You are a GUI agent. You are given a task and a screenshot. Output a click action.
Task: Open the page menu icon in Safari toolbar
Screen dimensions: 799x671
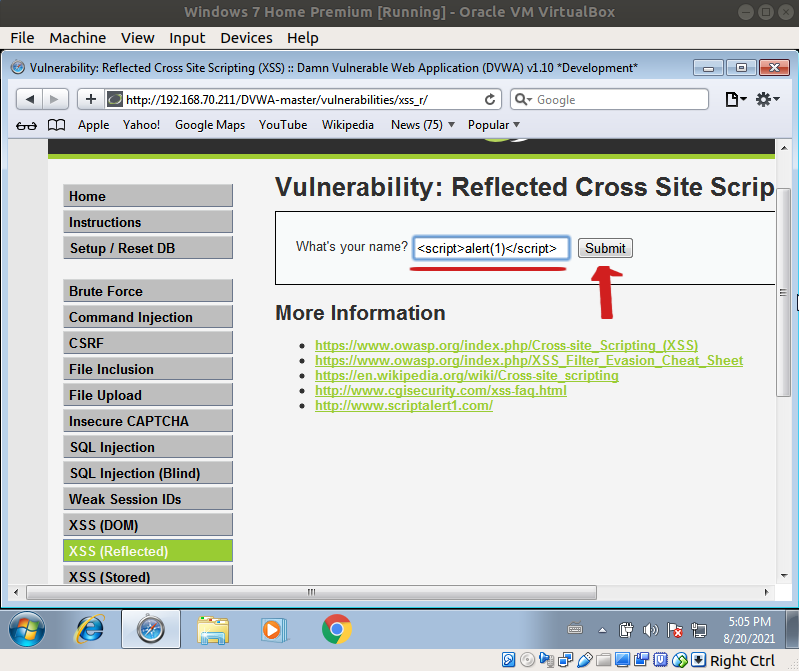click(x=735, y=99)
